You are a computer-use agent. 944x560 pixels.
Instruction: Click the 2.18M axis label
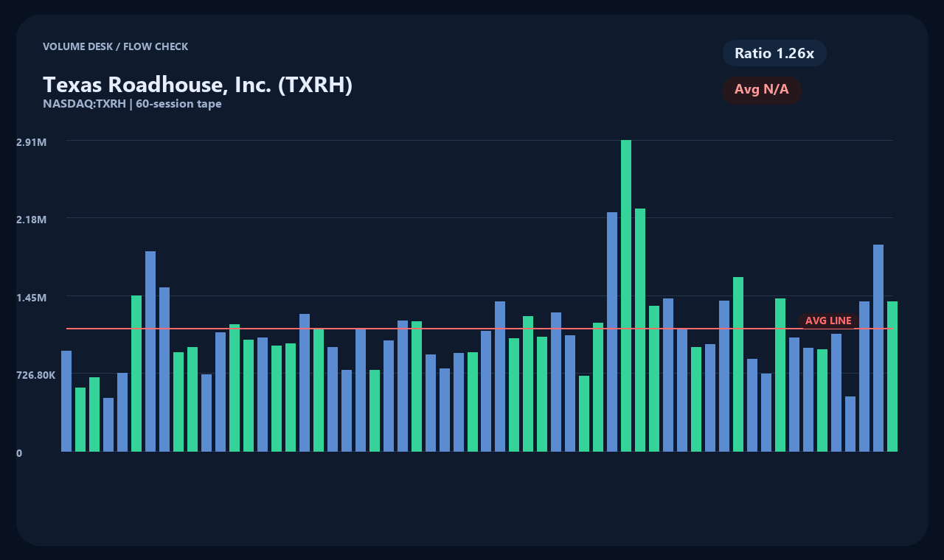pyautogui.click(x=32, y=220)
